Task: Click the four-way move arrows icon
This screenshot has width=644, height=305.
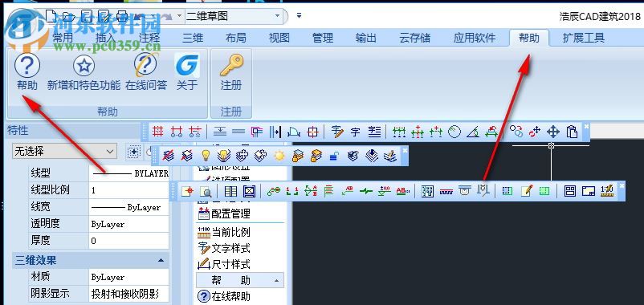Action: coord(553,132)
